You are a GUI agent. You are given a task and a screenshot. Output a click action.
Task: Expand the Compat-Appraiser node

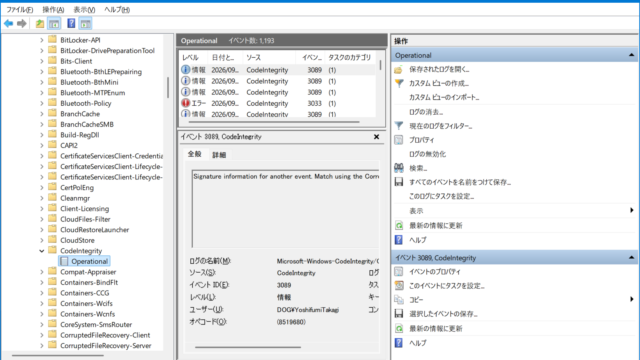coord(42,272)
